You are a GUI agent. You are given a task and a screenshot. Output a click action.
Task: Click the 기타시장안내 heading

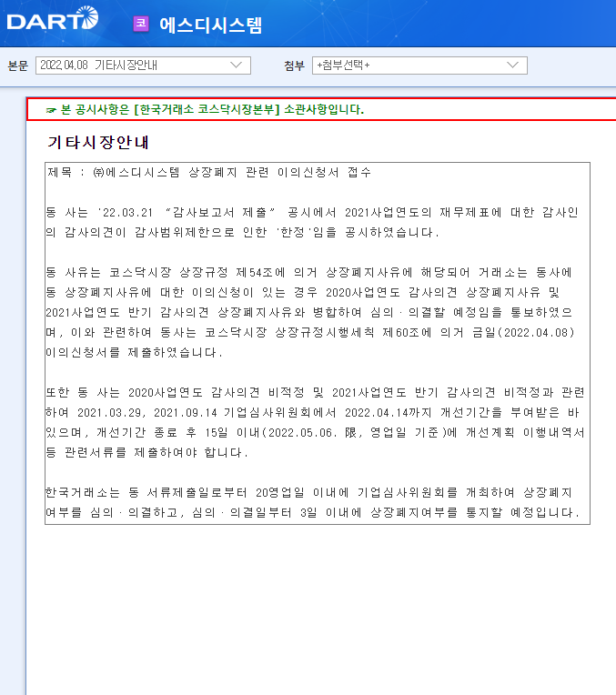coord(98,142)
